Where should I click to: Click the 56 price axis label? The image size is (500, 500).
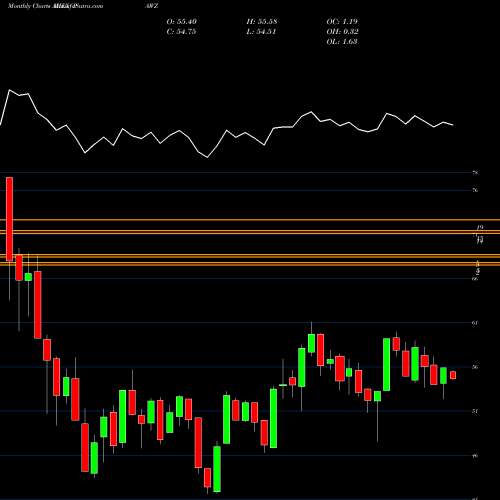tap(475, 367)
